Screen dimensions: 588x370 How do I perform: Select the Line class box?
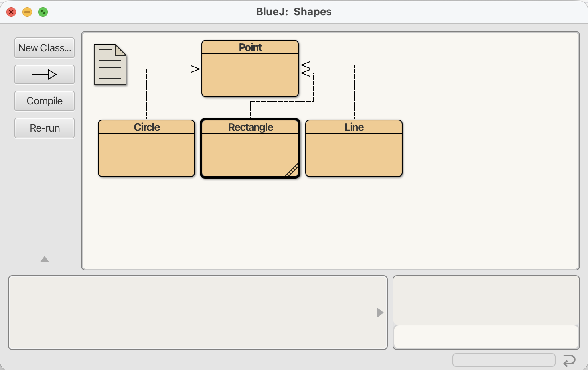(354, 154)
